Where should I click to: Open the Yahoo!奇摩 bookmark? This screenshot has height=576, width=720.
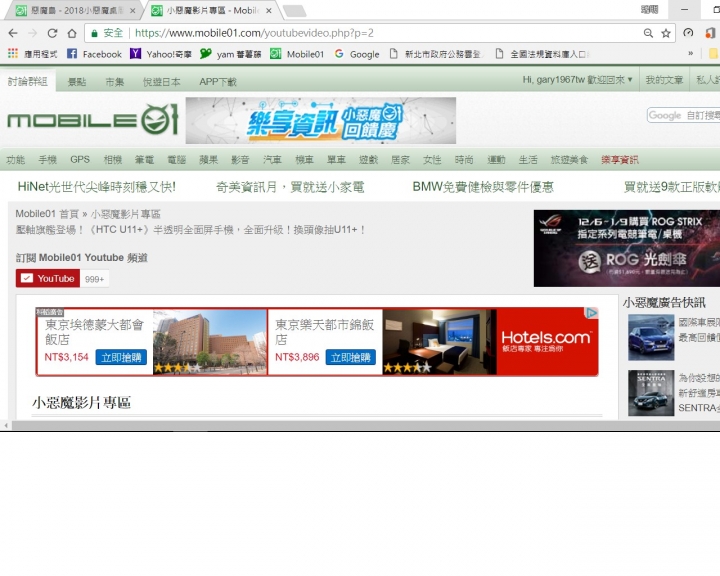click(x=161, y=54)
